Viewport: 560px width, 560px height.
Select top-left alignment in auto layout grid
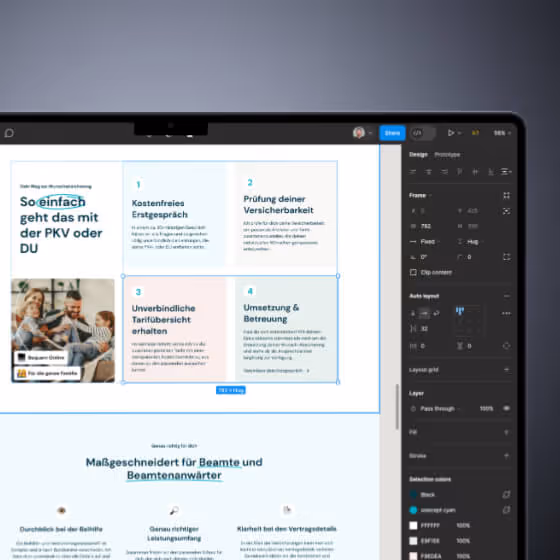point(460,311)
